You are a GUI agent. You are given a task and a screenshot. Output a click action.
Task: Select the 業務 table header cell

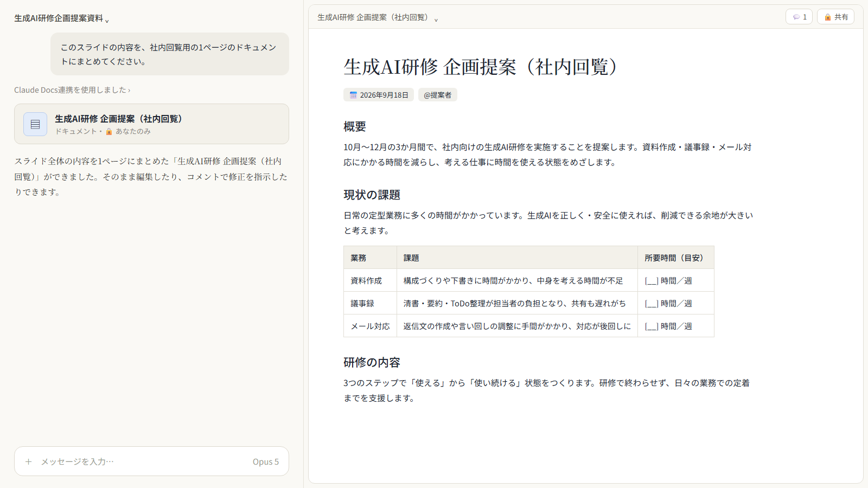coord(370,258)
